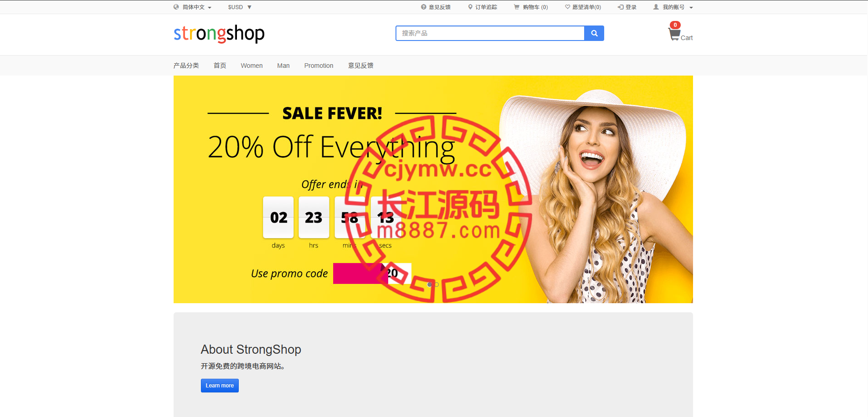
Task: Open the Women menu item
Action: pyautogui.click(x=252, y=66)
